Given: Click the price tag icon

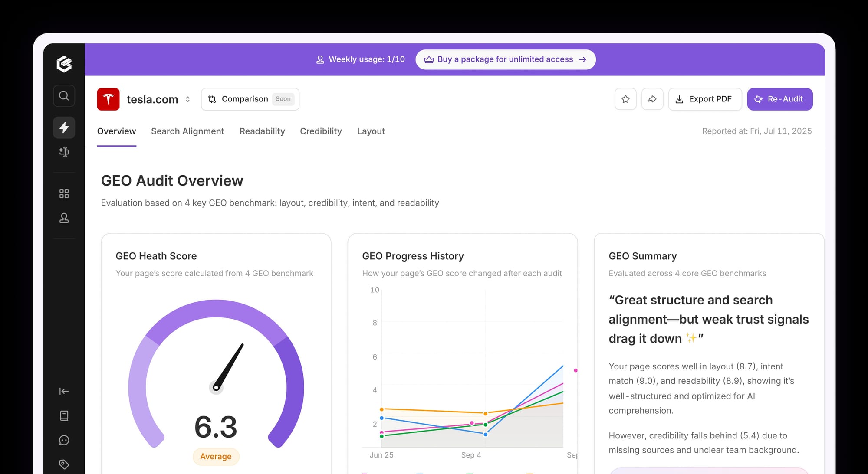Looking at the screenshot, I should (64, 464).
